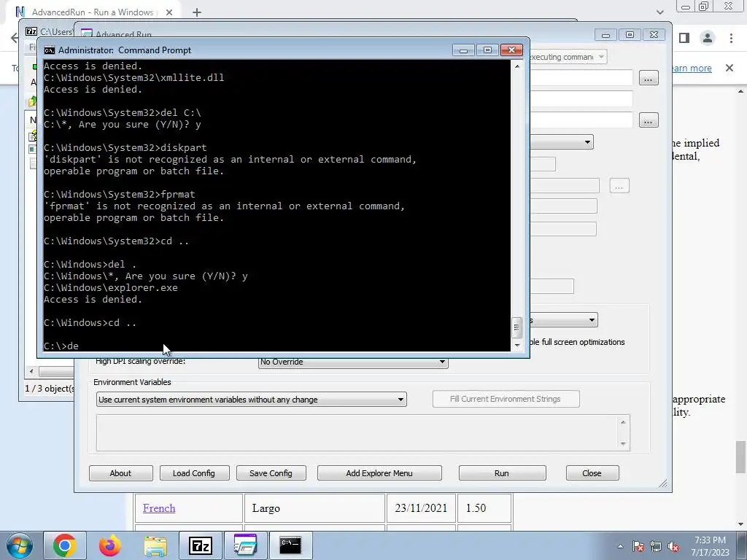This screenshot has height=560, width=747.
Task: Open Chrome's three-dot menu
Action: (731, 38)
